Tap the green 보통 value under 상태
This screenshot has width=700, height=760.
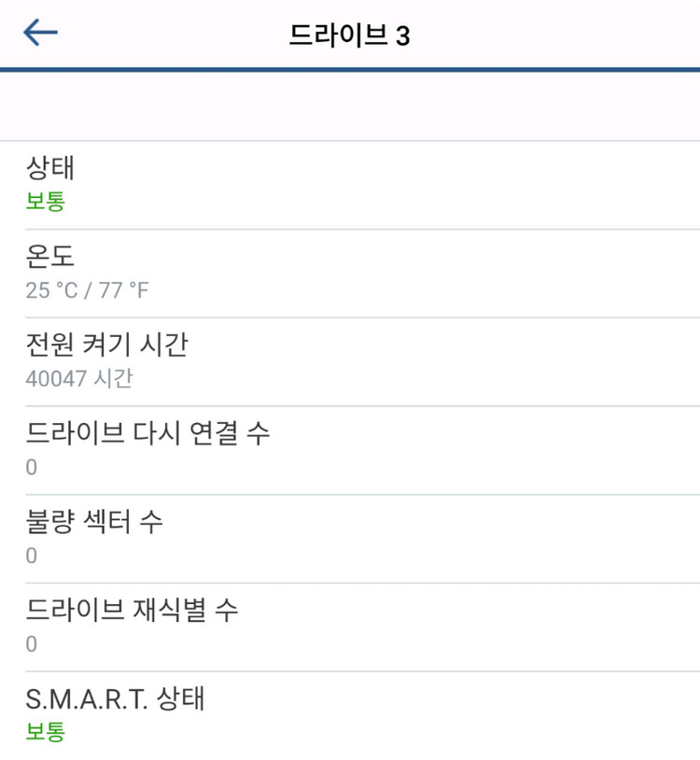coord(46,201)
